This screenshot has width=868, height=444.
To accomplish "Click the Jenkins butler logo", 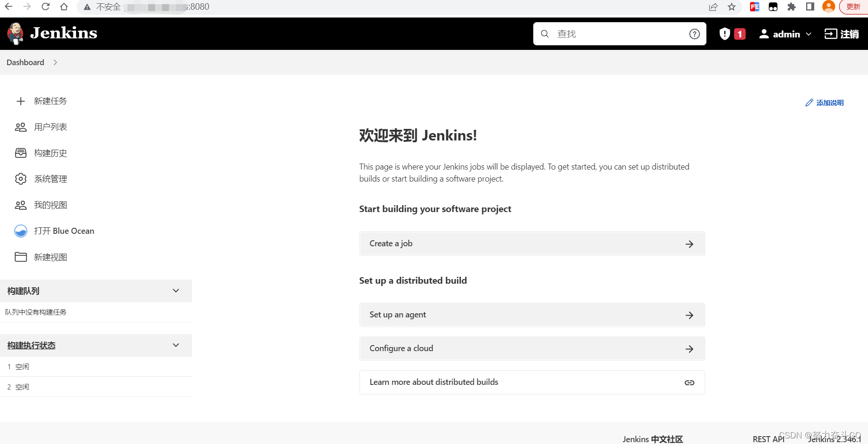I will [x=15, y=33].
